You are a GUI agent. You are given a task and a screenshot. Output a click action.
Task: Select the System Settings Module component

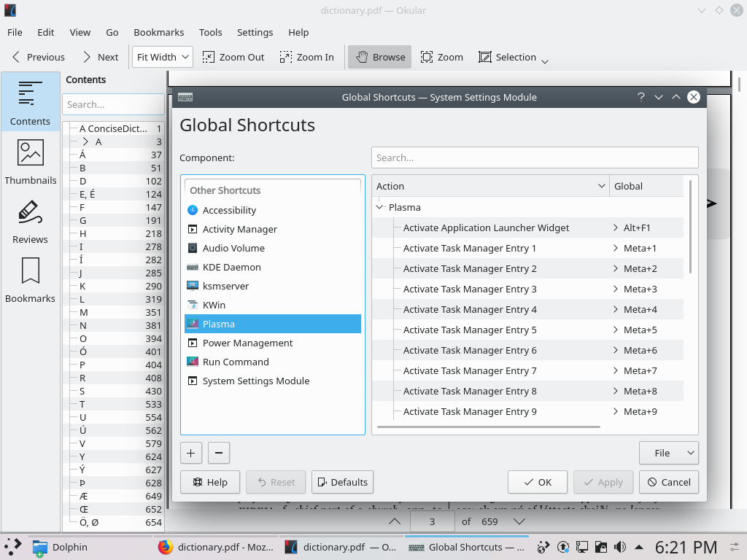click(273, 381)
